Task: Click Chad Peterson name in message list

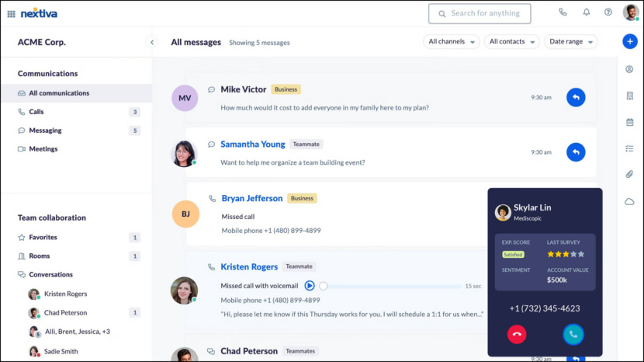Action: click(x=249, y=351)
